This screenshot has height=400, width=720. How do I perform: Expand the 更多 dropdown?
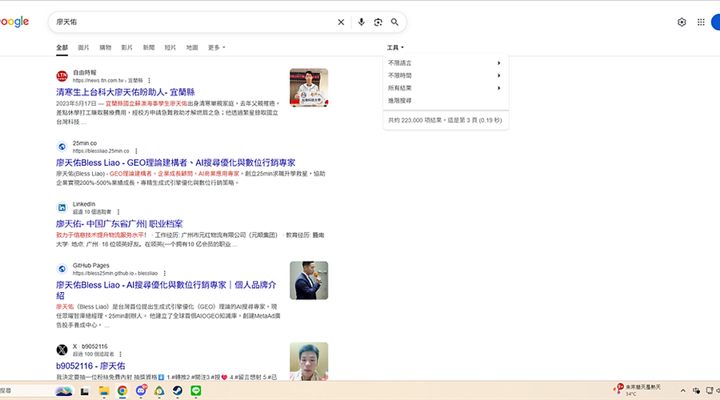[x=216, y=47]
